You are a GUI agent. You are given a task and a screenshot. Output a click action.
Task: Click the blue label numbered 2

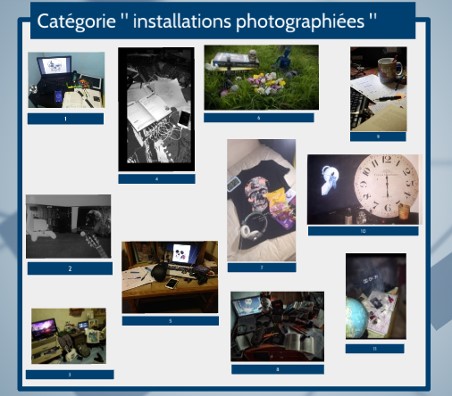tap(70, 268)
